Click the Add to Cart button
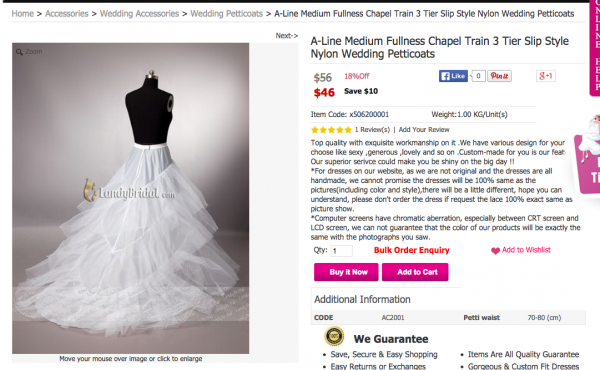 [x=415, y=272]
